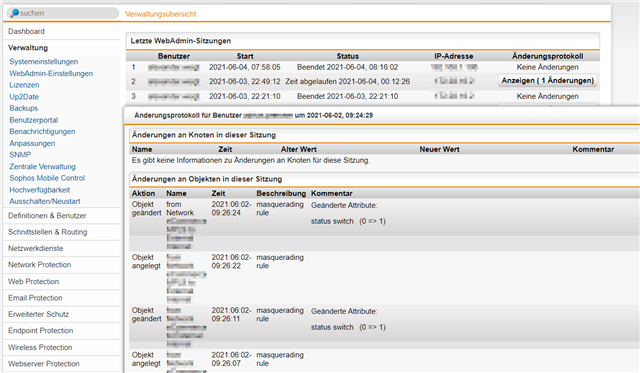
Task: Click the Aktion column header
Action: coord(143,193)
